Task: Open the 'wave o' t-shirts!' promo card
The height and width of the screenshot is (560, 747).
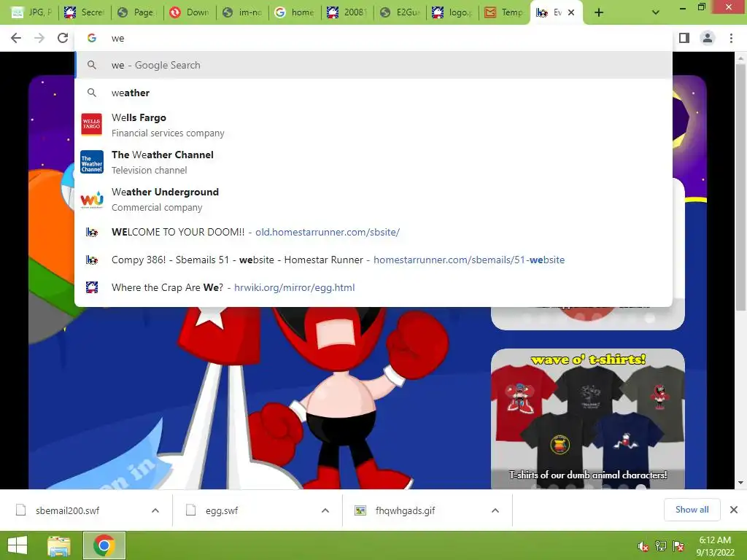Action: [x=588, y=419]
